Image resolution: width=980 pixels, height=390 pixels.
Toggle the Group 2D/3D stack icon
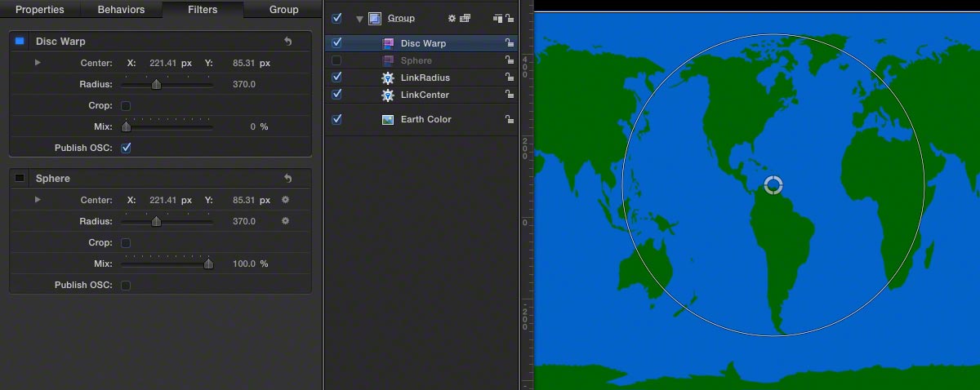(x=497, y=18)
